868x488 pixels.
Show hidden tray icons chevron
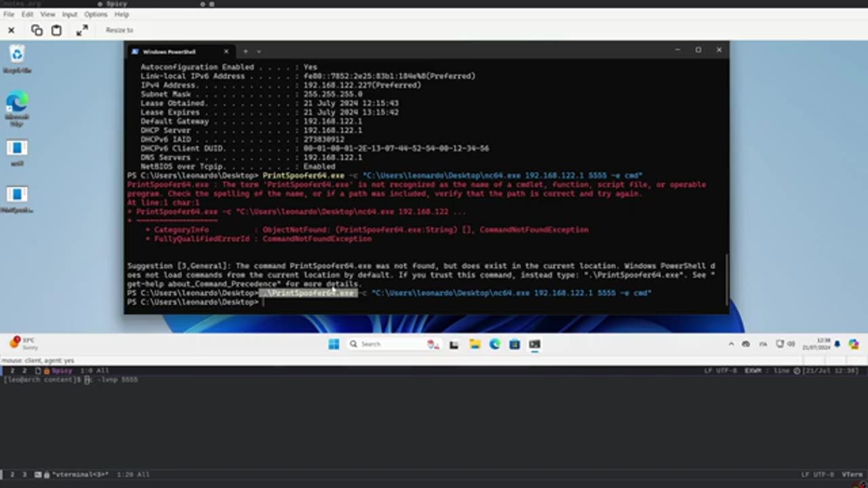tap(731, 344)
